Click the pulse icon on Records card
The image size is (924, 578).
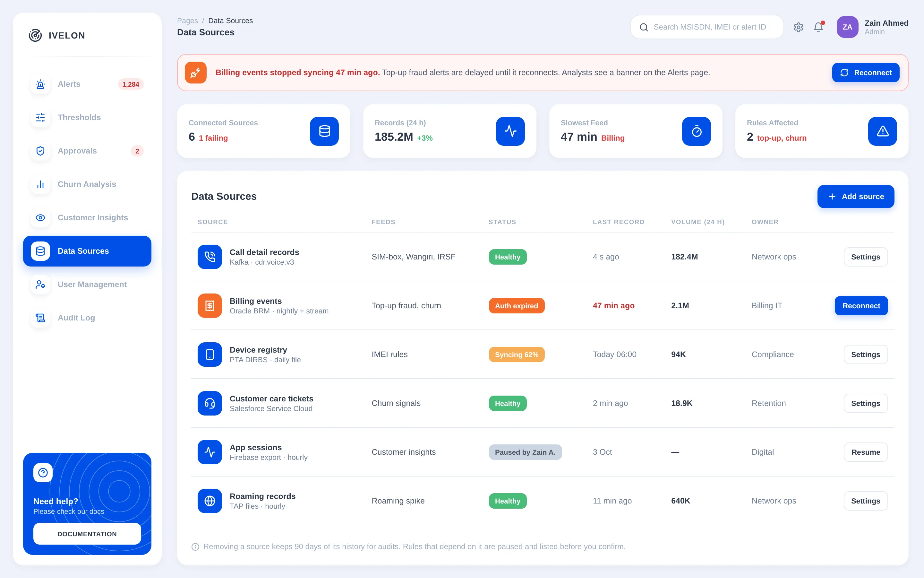510,131
